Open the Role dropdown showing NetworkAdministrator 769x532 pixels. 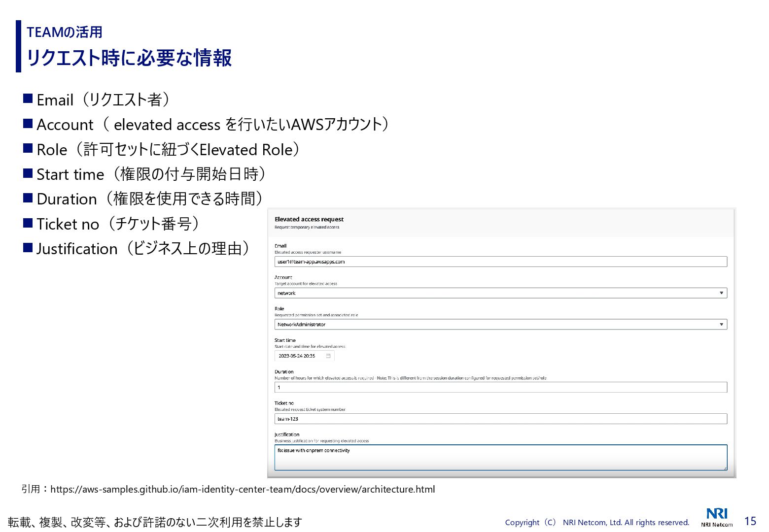coord(500,325)
